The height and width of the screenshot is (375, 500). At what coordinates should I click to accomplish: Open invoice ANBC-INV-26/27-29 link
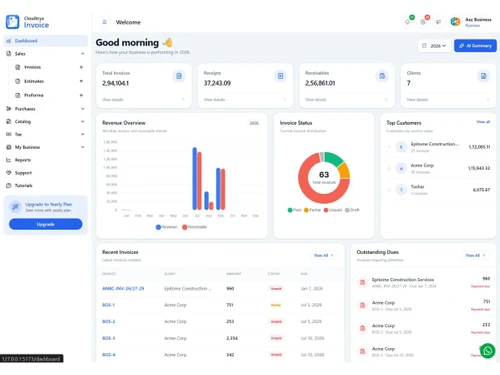[x=123, y=288]
